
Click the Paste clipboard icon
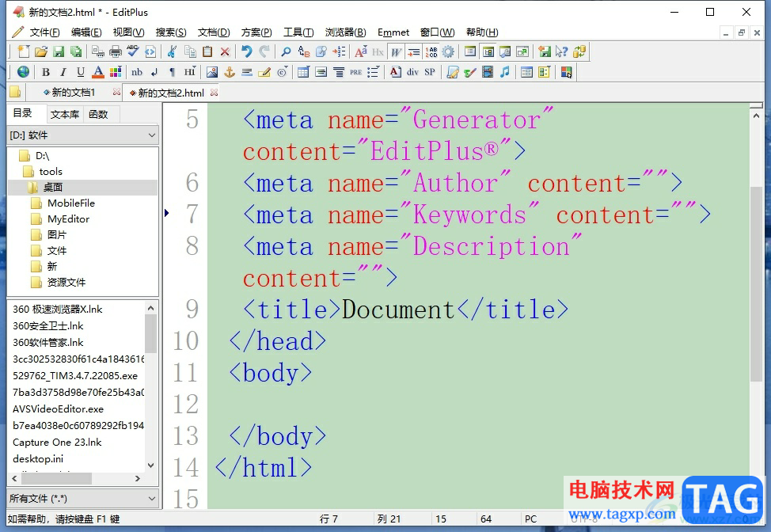[207, 51]
